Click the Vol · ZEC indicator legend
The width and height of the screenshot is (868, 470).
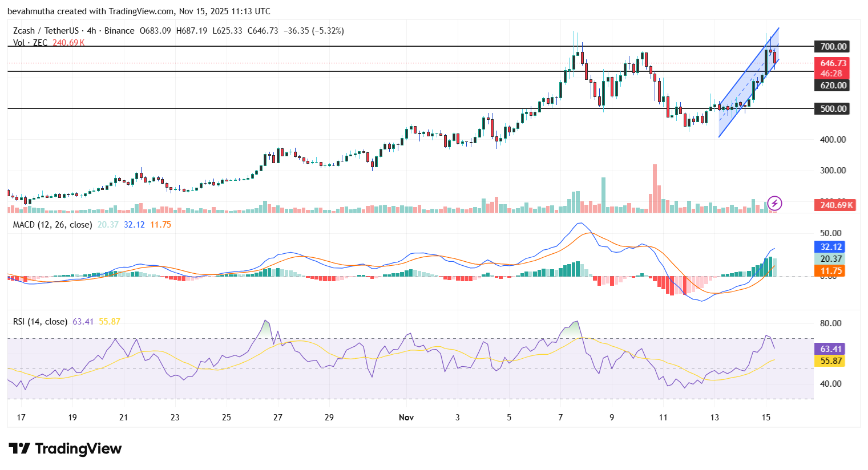coord(30,43)
